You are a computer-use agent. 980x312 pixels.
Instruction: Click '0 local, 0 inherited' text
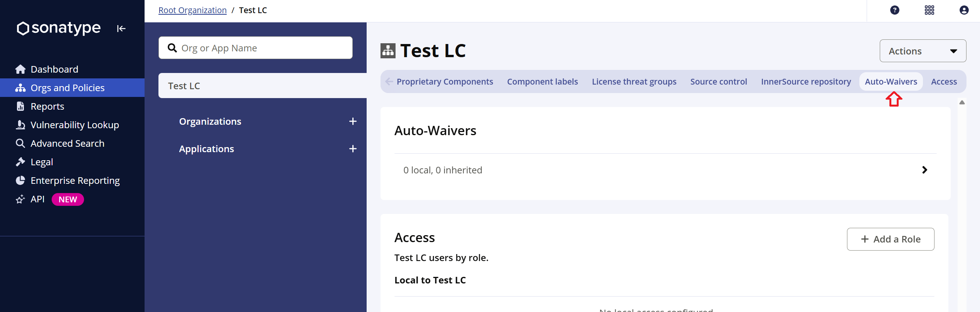(x=443, y=170)
